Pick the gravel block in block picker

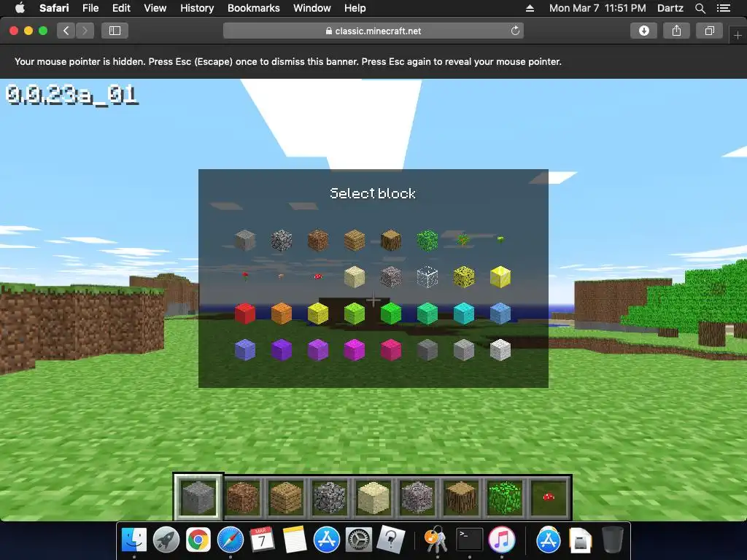[391, 276]
